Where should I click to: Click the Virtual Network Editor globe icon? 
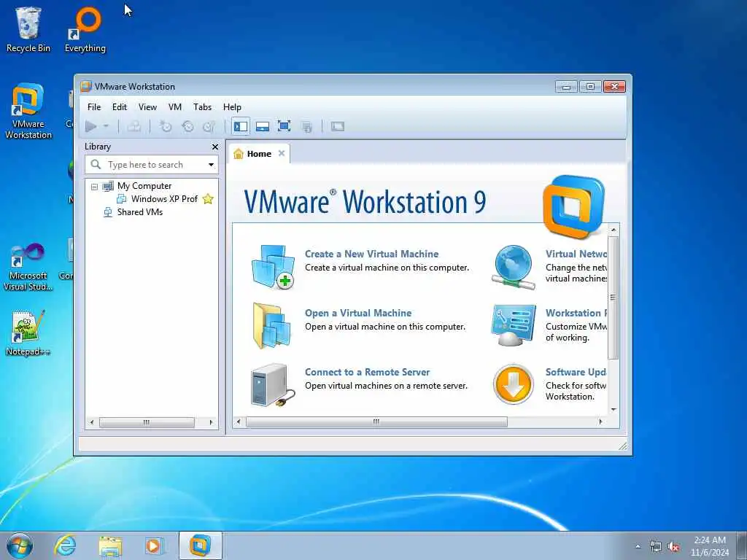[x=513, y=267]
